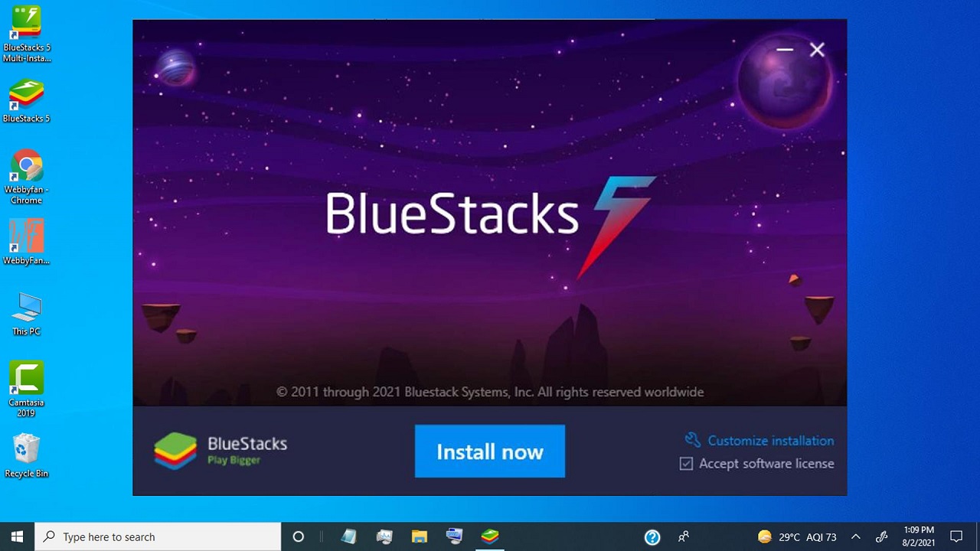Open the Webbyfan Chrome desktop shortcut

point(27,178)
